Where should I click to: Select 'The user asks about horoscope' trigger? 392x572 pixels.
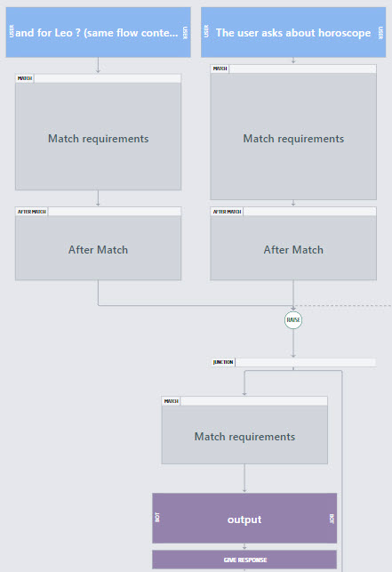click(293, 32)
